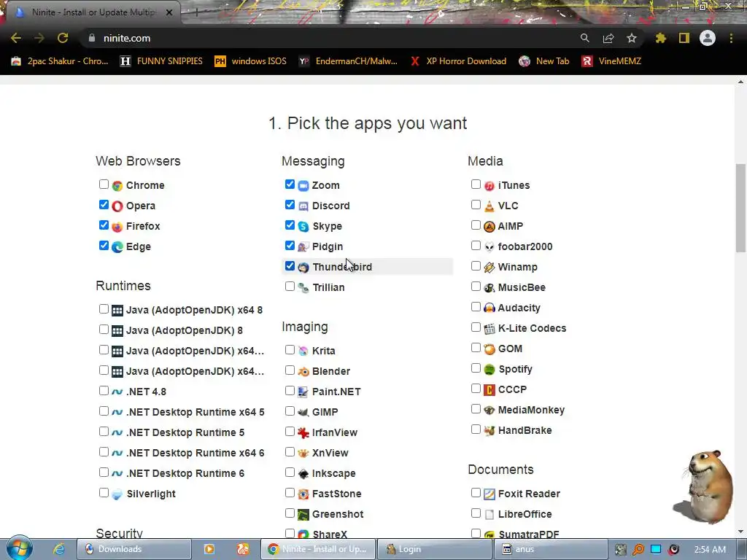This screenshot has width=747, height=560.
Task: Click the page vertical scrollbar thumb
Action: (740, 208)
